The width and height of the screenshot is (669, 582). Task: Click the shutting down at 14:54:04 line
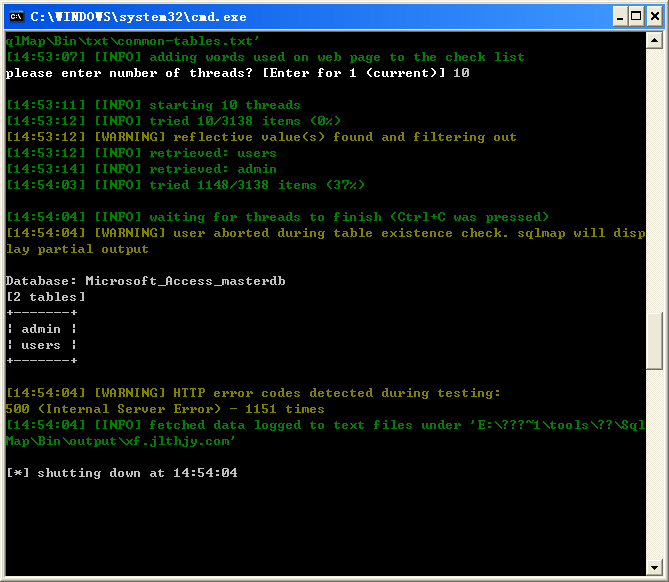click(x=122, y=473)
